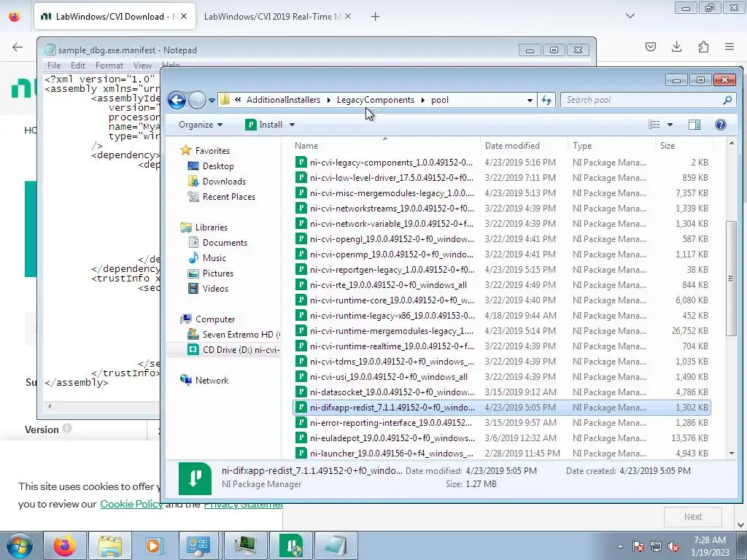Open Favorites in navigation pane
The width and height of the screenshot is (747, 560).
pyautogui.click(x=212, y=150)
